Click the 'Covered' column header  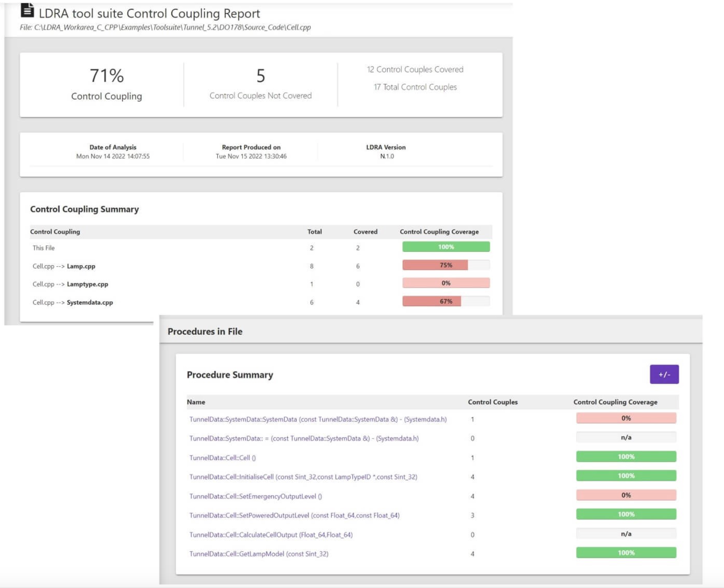point(365,232)
